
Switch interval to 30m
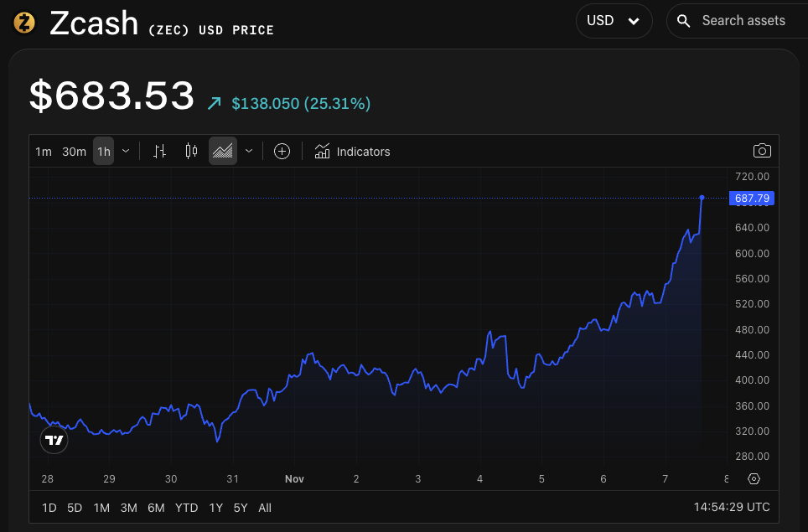[74, 152]
